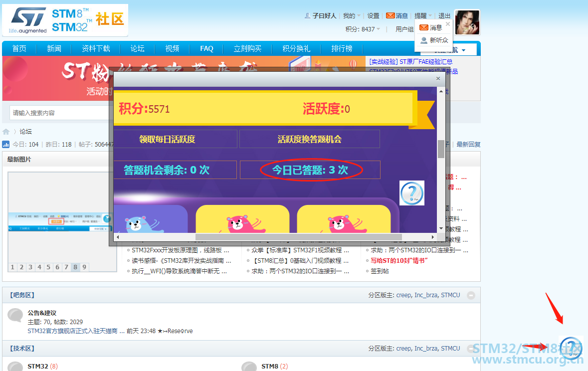Open post 【STM8汇总】0基础入门视频教程

point(300,261)
